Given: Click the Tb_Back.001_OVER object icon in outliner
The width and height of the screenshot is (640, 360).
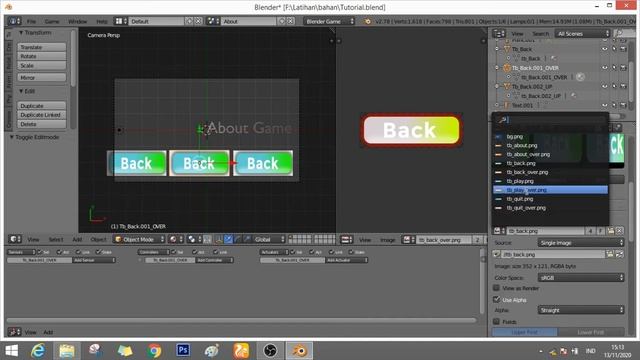Looking at the screenshot, I should [x=507, y=68].
